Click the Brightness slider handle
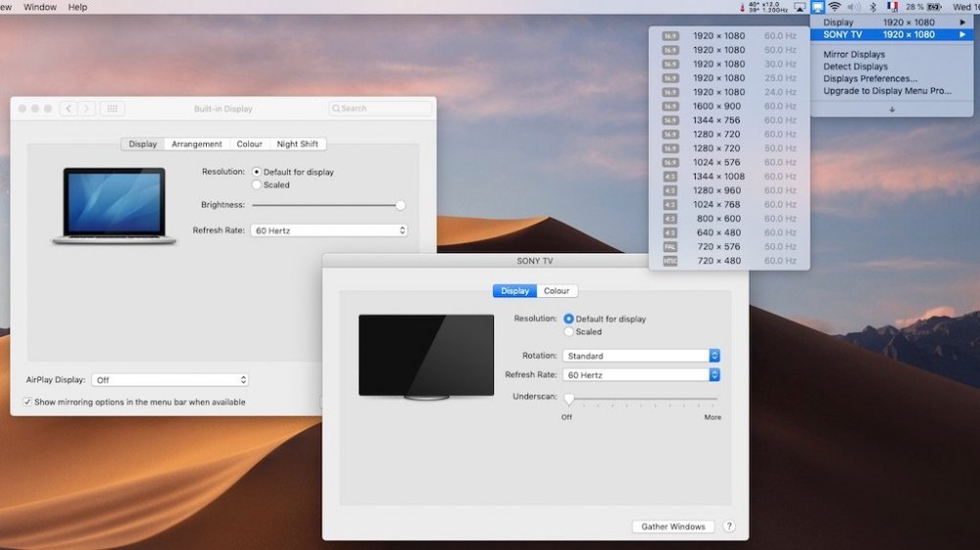 [x=400, y=205]
